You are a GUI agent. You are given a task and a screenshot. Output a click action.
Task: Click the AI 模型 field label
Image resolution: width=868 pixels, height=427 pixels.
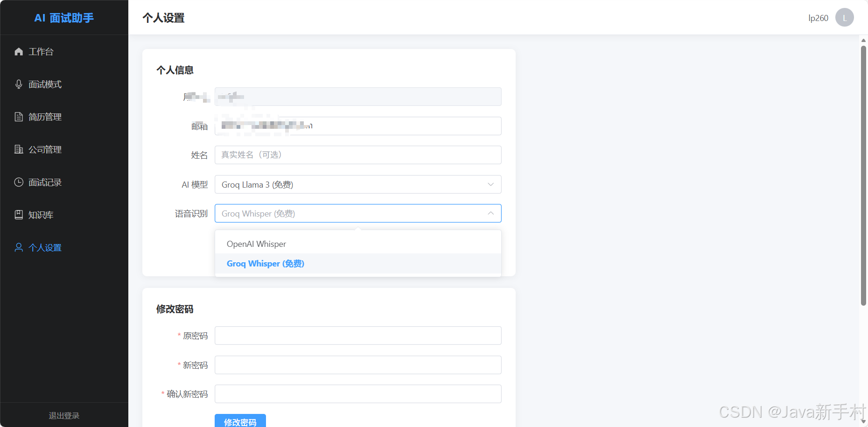coord(195,185)
